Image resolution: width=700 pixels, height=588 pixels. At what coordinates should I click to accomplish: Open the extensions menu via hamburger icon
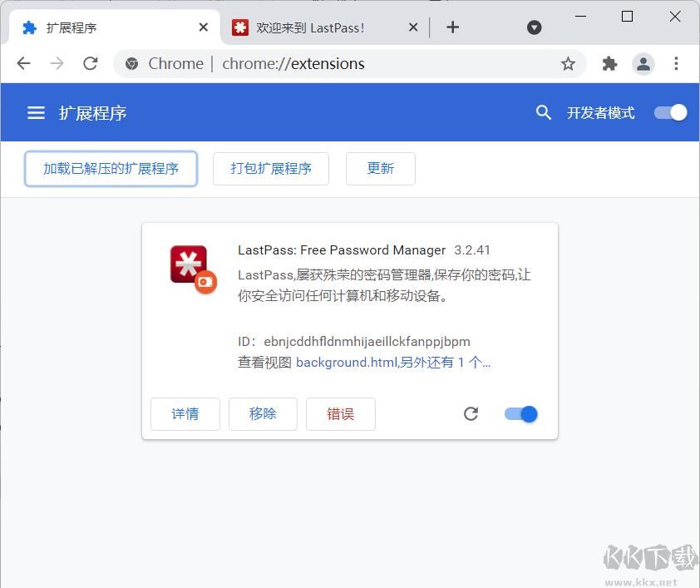pos(35,112)
